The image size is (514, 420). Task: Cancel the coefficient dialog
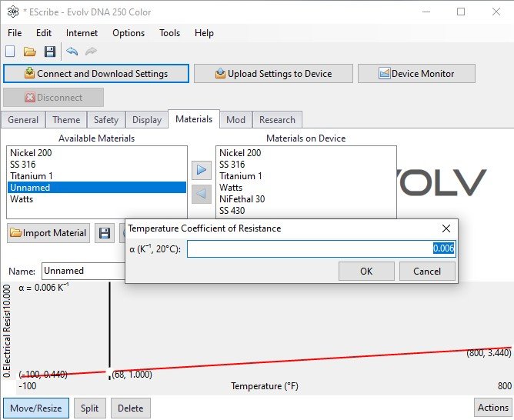pos(427,272)
